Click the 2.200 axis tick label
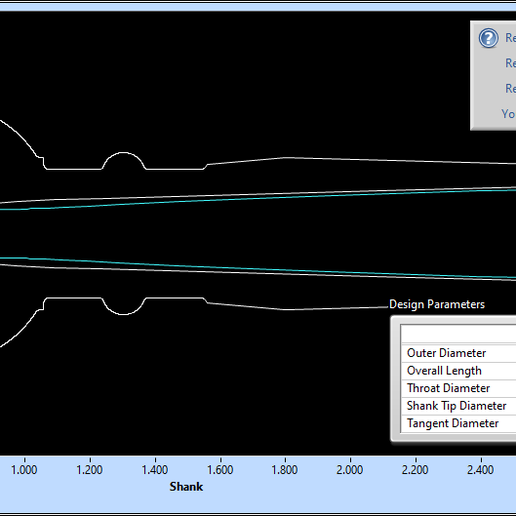This screenshot has height=516, width=516. (x=415, y=470)
